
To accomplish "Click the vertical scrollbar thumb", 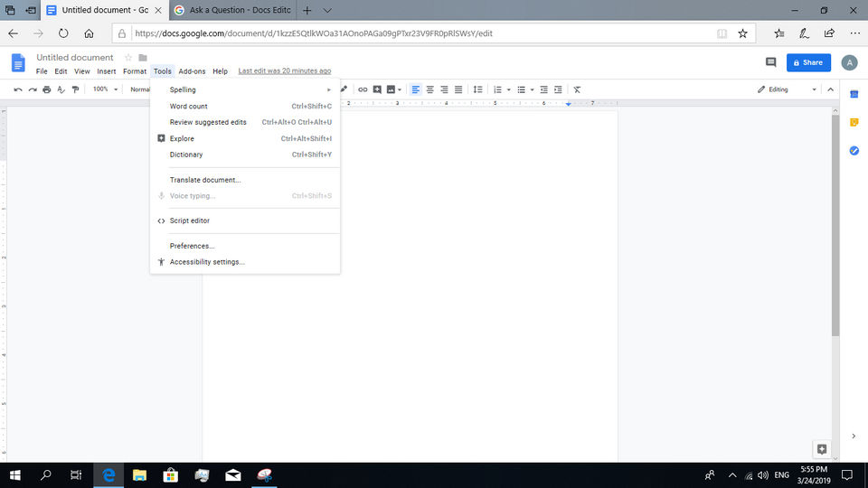I will click(x=835, y=225).
